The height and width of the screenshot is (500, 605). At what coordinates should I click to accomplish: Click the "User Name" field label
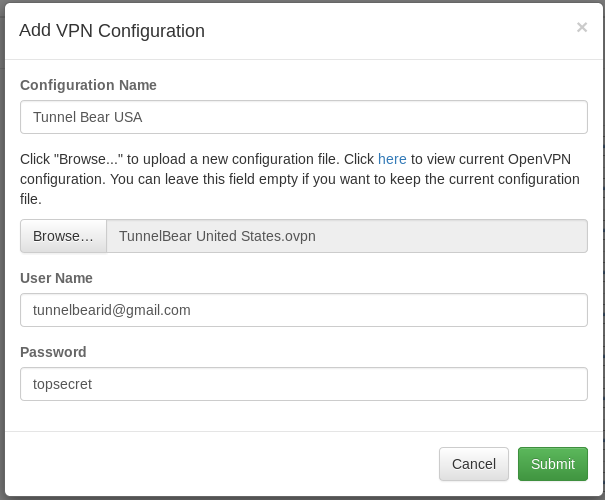[56, 278]
